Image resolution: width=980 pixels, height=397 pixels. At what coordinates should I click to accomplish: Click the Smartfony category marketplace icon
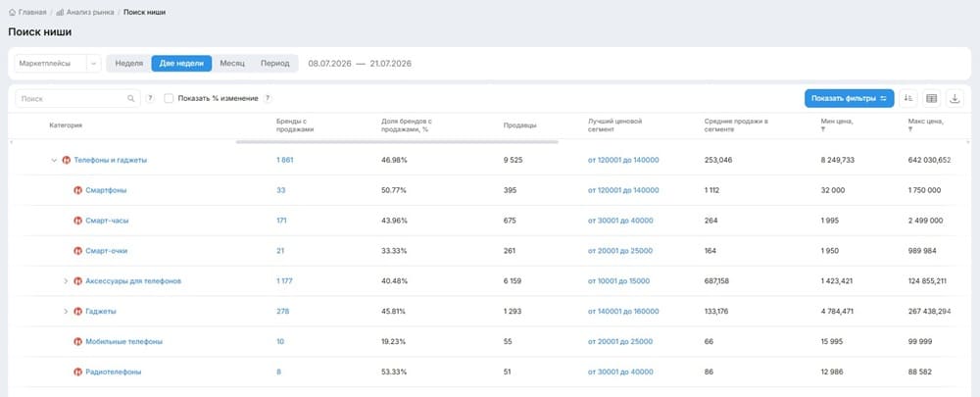pos(78,190)
